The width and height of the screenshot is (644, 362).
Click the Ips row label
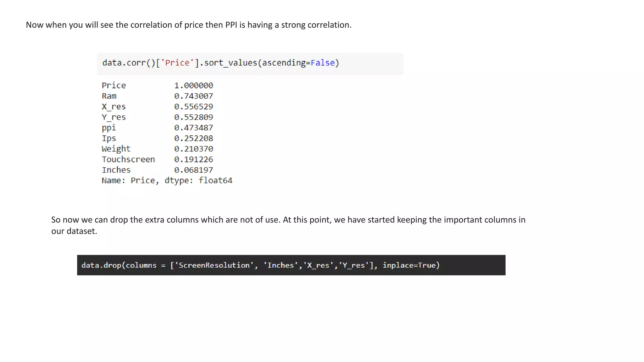click(x=109, y=139)
